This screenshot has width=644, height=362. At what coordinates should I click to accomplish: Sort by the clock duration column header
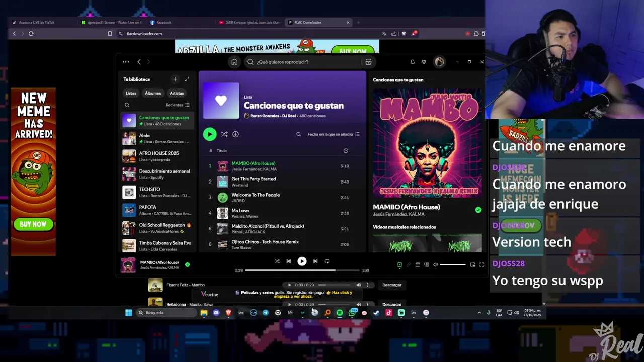click(x=346, y=151)
